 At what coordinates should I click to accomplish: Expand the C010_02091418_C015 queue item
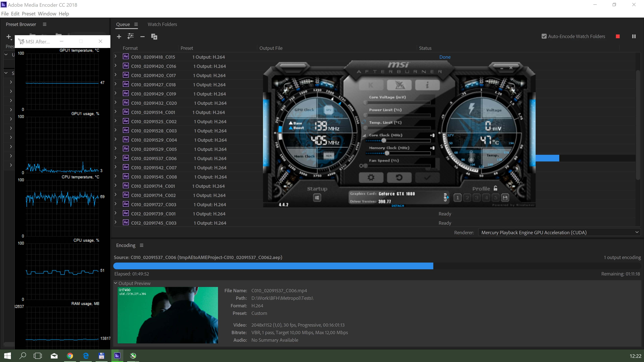point(116,57)
